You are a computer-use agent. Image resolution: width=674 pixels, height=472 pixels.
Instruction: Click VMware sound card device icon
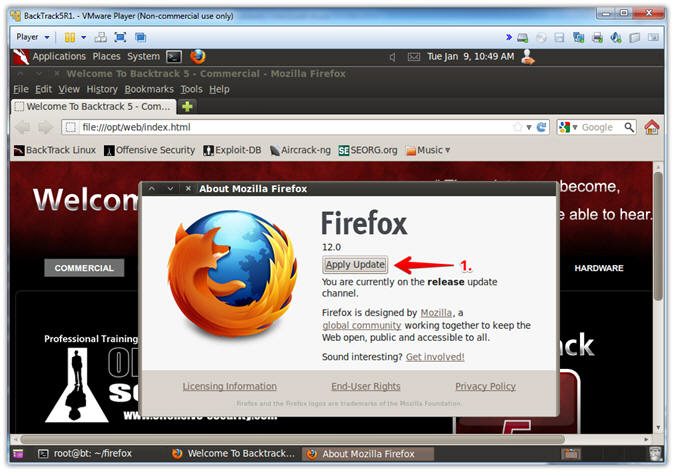coord(616,38)
